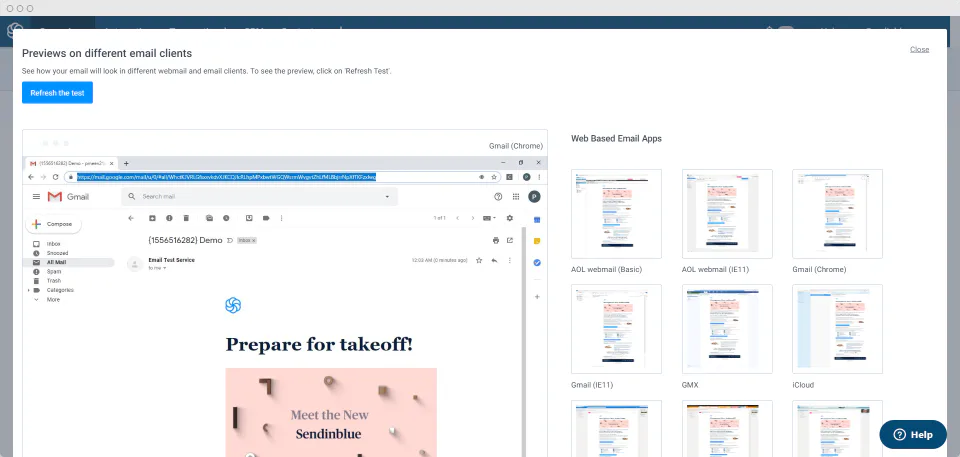Open Gmail Settings gear icon

[510, 218]
